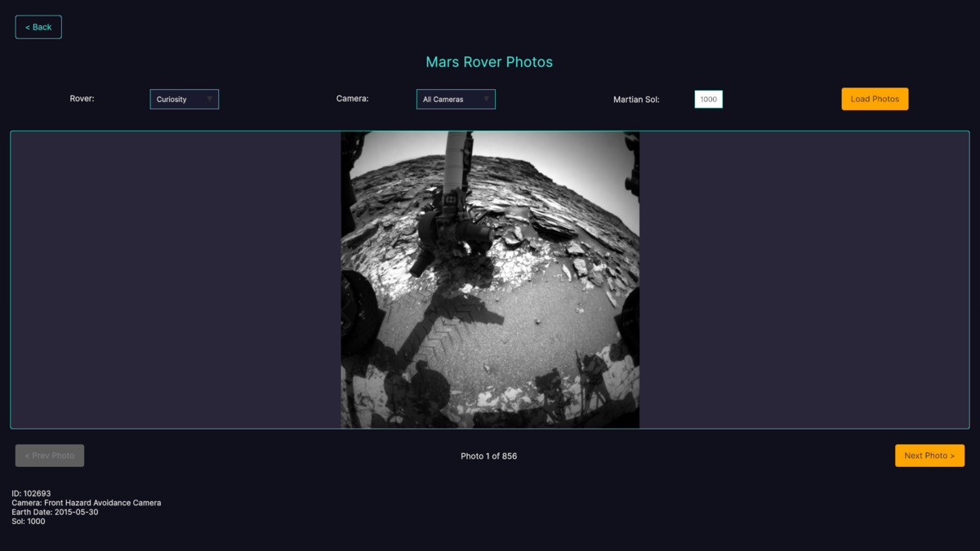
Task: Click the Camera label
Action: tap(352, 99)
